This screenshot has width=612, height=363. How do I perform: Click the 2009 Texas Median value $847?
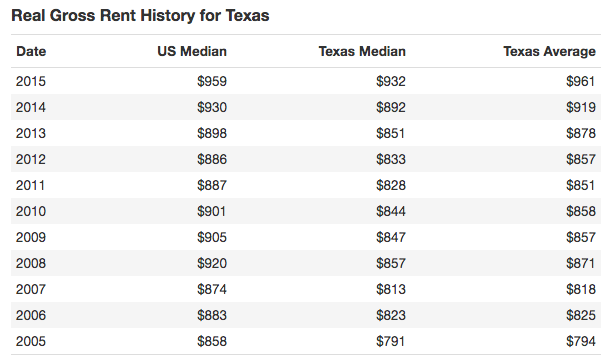point(391,237)
